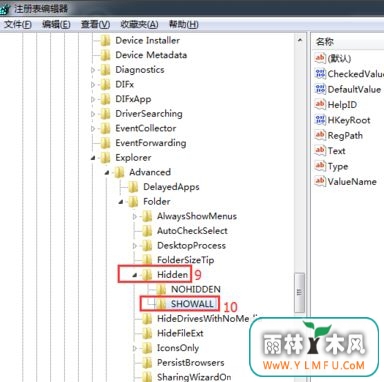
Task: Click the DIFxApp folder icon
Action: [x=106, y=99]
